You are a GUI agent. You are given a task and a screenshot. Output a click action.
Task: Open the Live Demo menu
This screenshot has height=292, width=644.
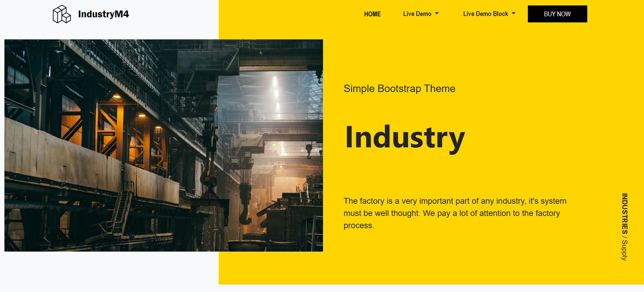tap(417, 14)
